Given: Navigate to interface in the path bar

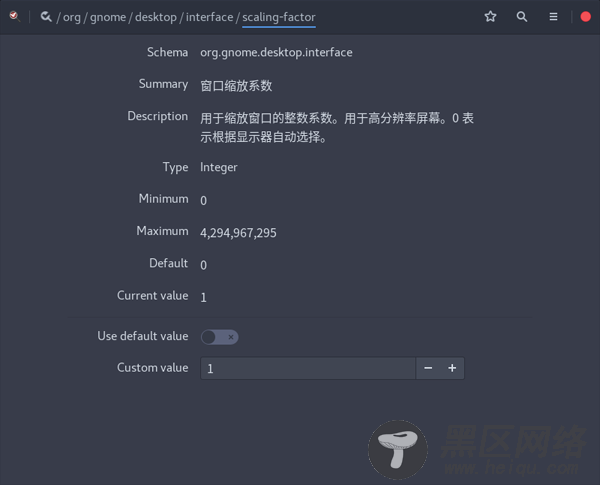Looking at the screenshot, I should tap(209, 17).
